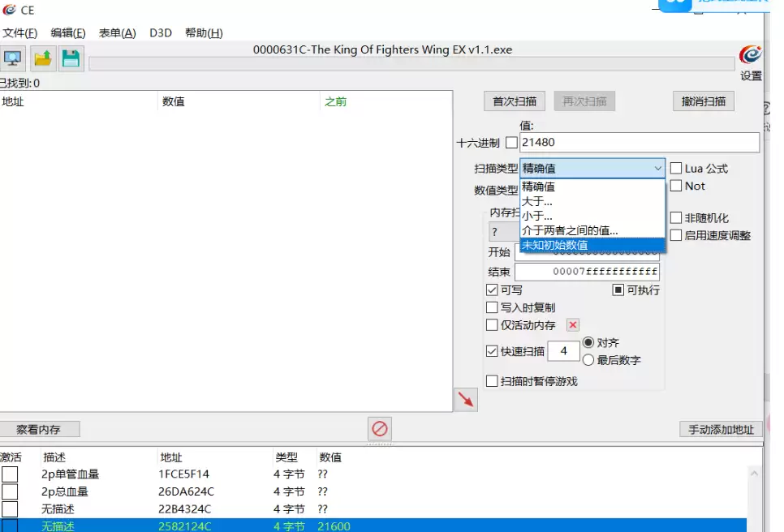Select the 2p单管血量 description
Image resolution: width=784 pixels, height=532 pixels.
pyautogui.click(x=70, y=474)
